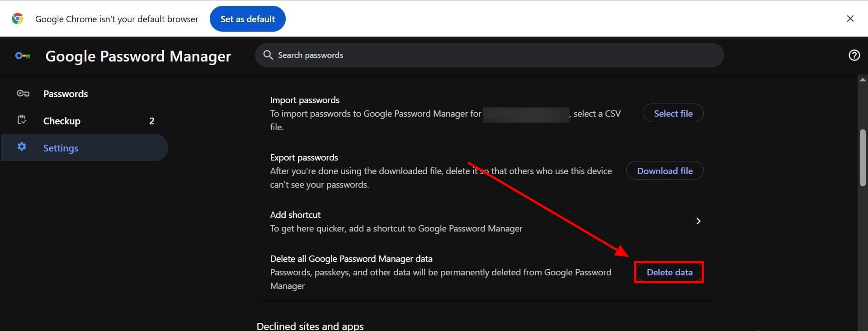Click the Google Password Manager title
Image resolution: width=868 pixels, height=331 pixels.
[x=138, y=56]
